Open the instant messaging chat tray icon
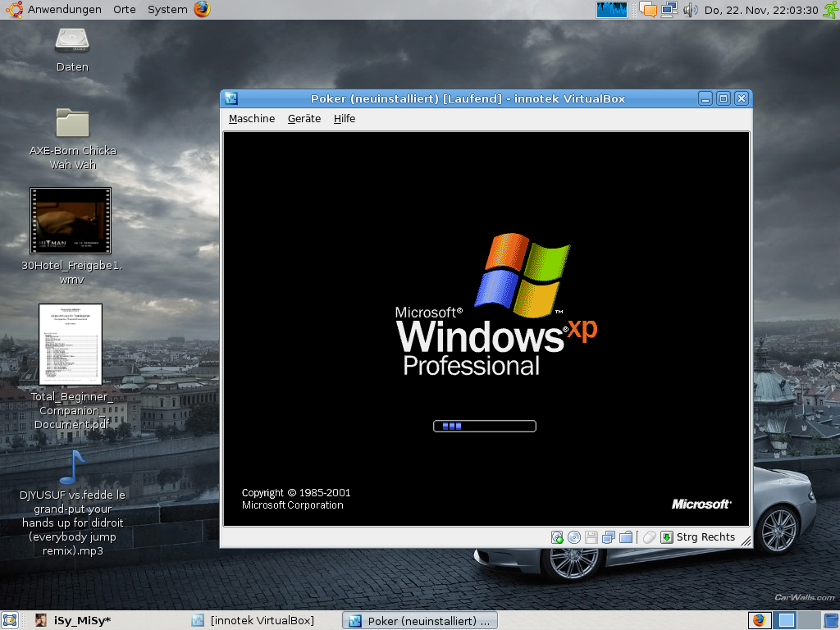Viewport: 840px width, 630px height. [648, 10]
